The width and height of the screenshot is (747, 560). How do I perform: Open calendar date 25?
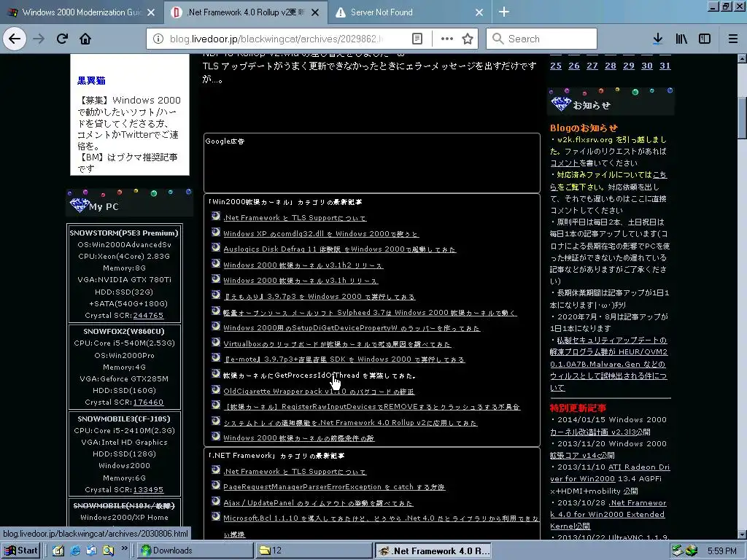[555, 66]
